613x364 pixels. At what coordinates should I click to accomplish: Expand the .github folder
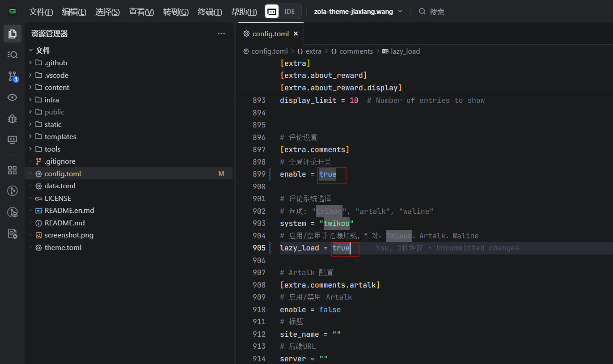[x=30, y=63]
